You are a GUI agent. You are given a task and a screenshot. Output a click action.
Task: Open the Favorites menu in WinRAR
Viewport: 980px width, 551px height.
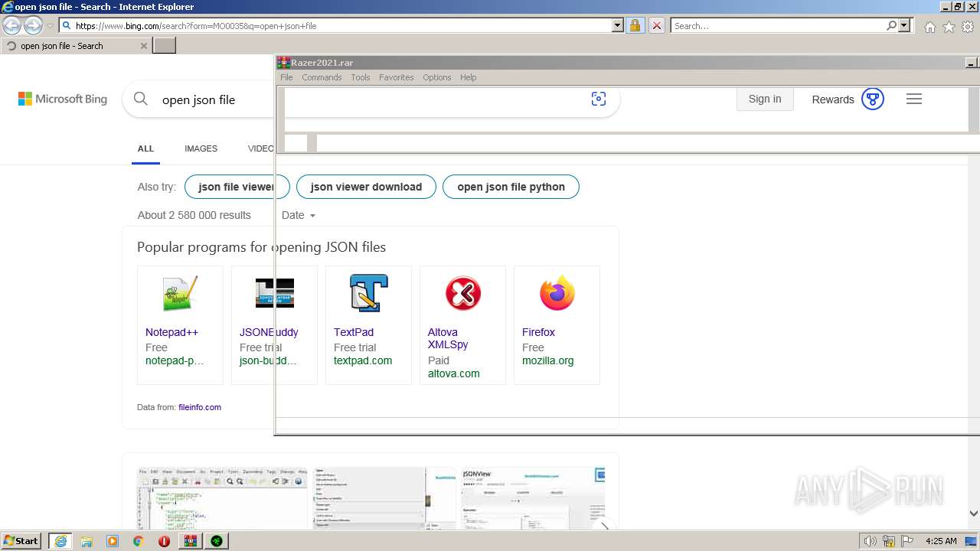397,77
